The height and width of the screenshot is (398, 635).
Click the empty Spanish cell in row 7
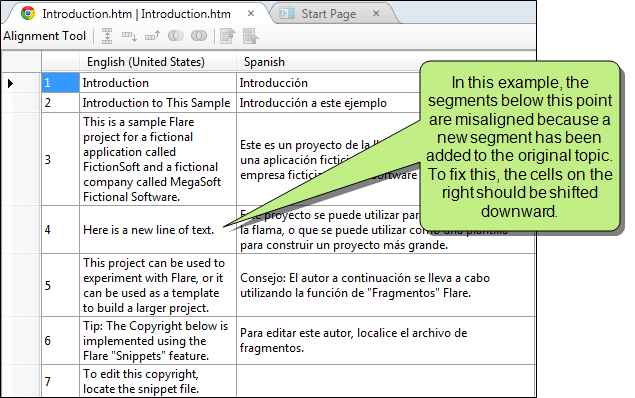[x=386, y=381]
